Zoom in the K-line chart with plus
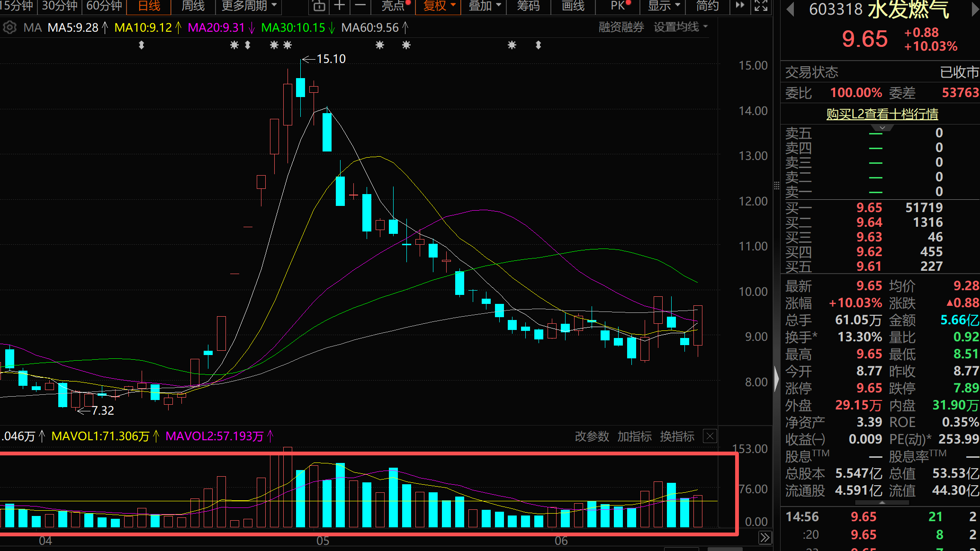980x551 pixels. [x=340, y=6]
